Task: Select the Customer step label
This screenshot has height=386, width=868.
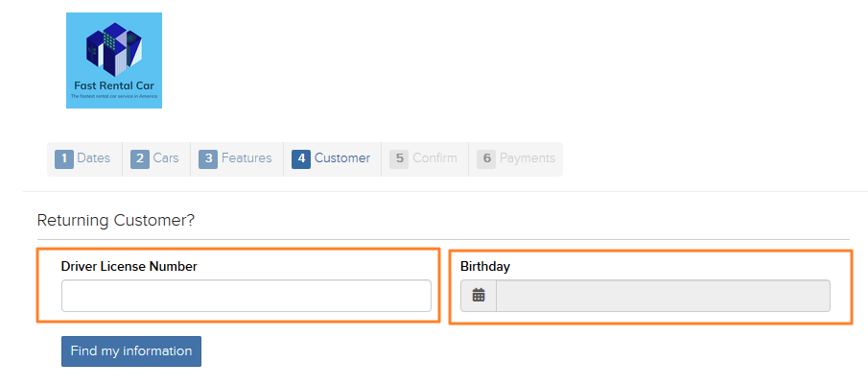Action: point(342,158)
